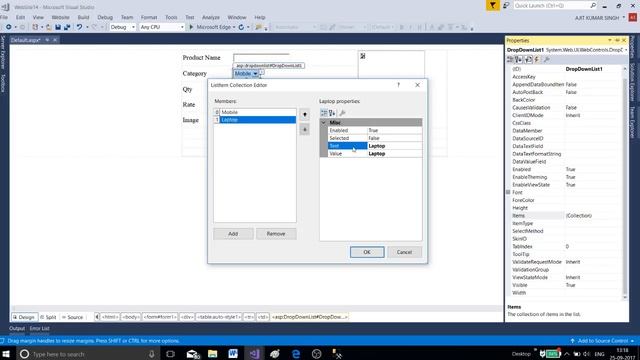Expand the Font property in Properties panel
This screenshot has width=640, height=360.
coord(508,192)
